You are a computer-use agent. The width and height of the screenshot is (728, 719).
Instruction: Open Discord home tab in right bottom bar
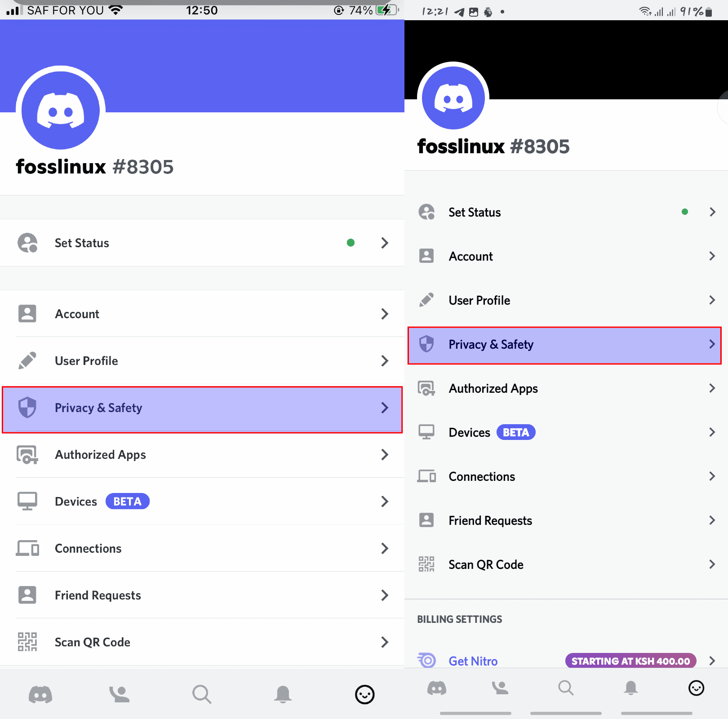tap(437, 688)
